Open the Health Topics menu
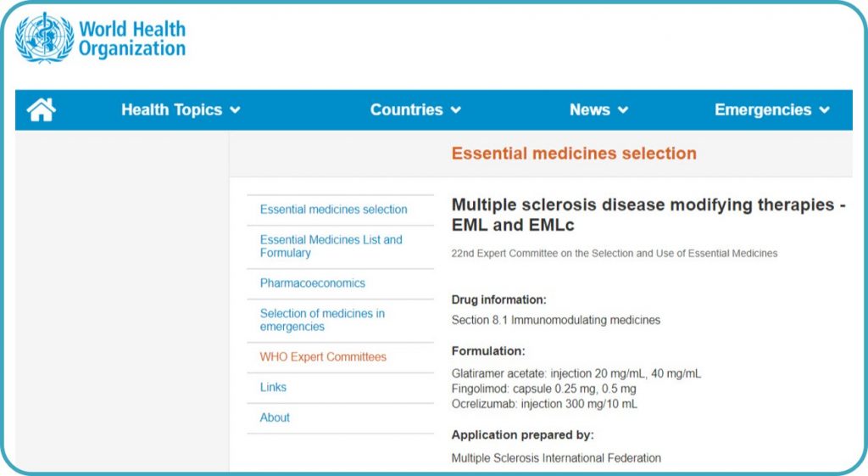This screenshot has width=868, height=476. [x=171, y=110]
